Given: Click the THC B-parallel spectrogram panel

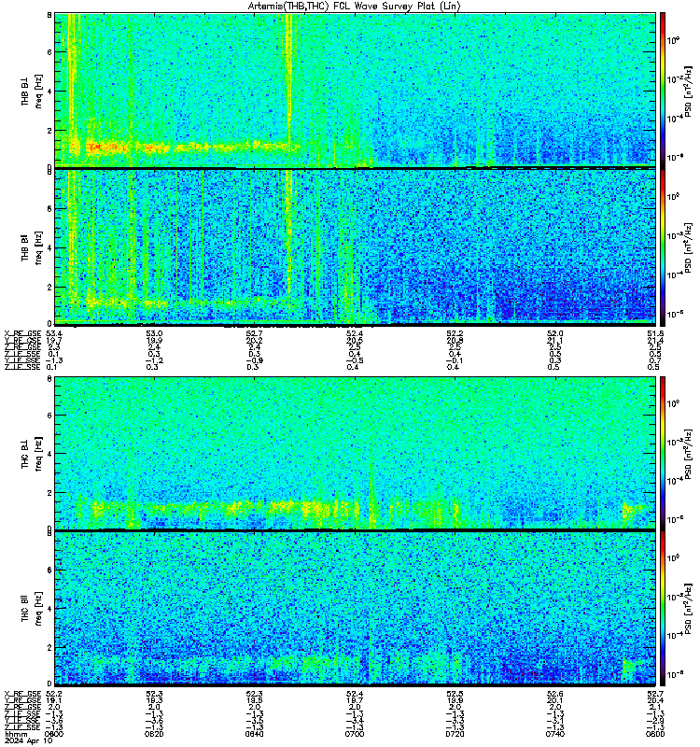Looking at the screenshot, I should (x=355, y=608).
